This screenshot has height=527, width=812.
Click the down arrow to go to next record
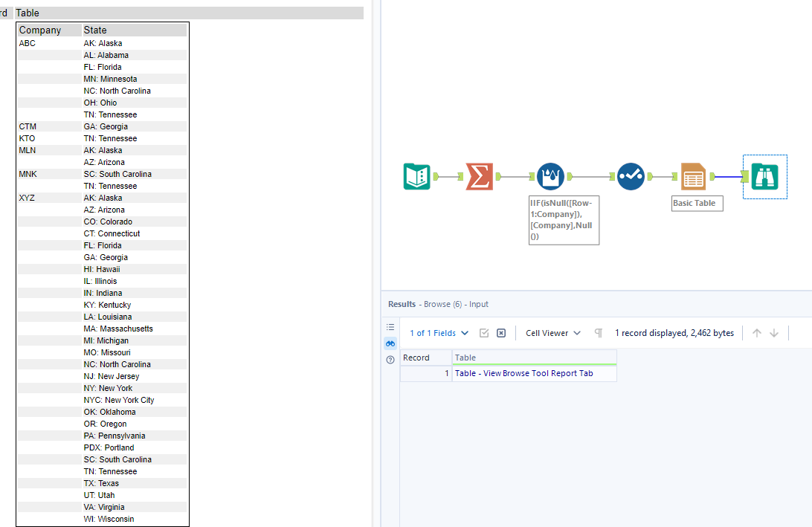tap(774, 332)
